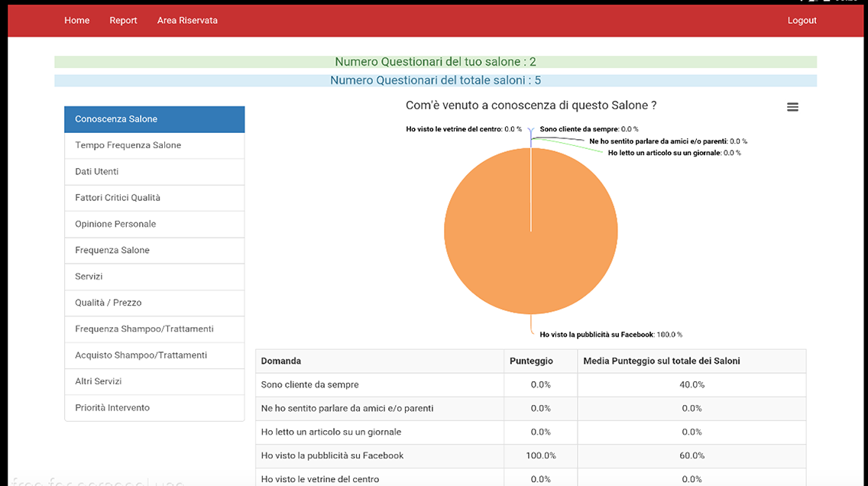The width and height of the screenshot is (868, 486).
Task: Click the chart title Com'è venuto a conoscenza
Action: [531, 105]
